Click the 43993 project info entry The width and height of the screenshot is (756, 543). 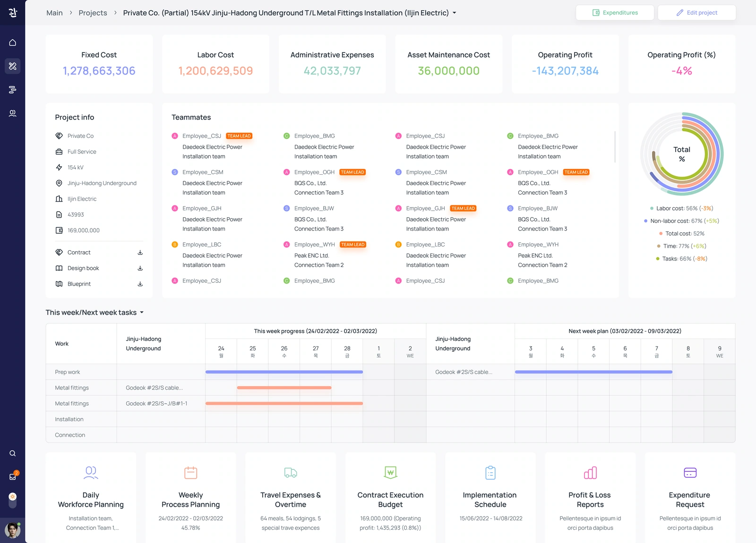(x=76, y=215)
